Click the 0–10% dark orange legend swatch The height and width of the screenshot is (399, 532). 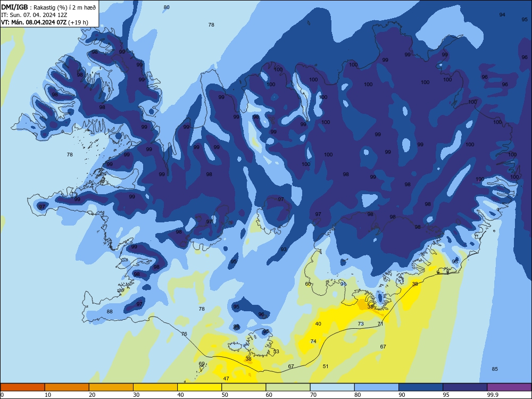[x=22, y=387]
